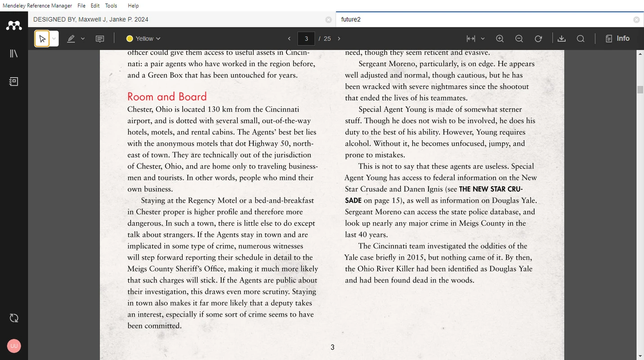Click the vertical scrollbar thumb
The height and width of the screenshot is (360, 644).
[x=640, y=90]
